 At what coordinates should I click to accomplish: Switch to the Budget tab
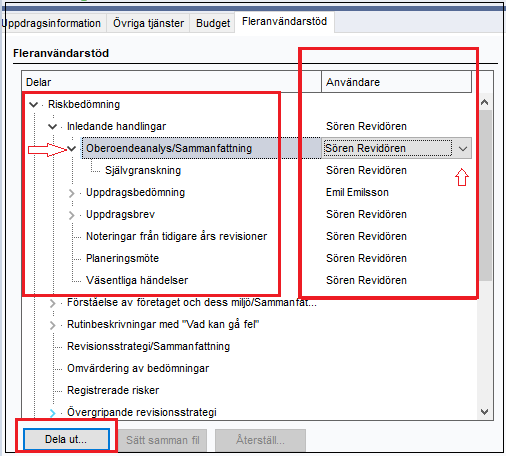pyautogui.click(x=213, y=23)
